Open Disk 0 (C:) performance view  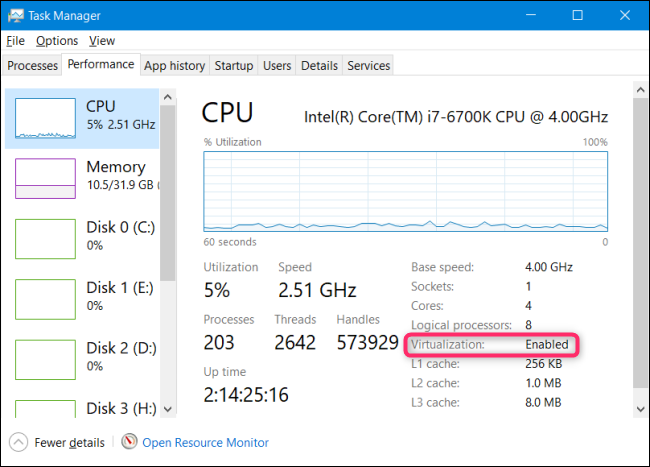coord(44,238)
